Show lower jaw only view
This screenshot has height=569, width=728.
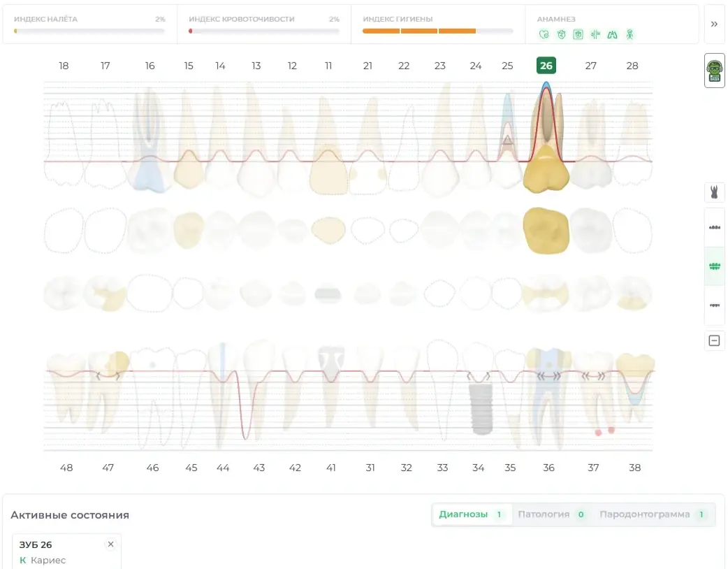coord(715,305)
